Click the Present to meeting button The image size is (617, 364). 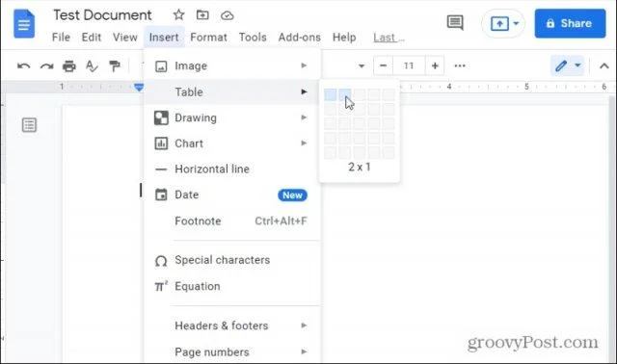click(x=499, y=23)
